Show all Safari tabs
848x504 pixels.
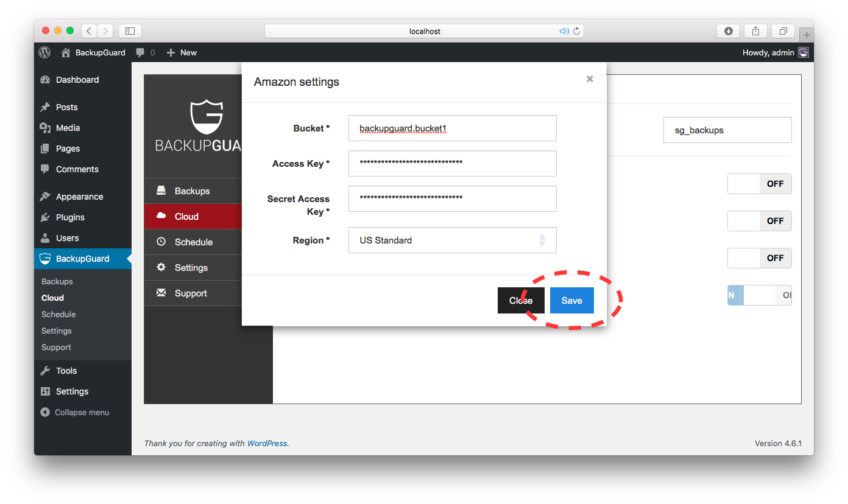pyautogui.click(x=783, y=30)
